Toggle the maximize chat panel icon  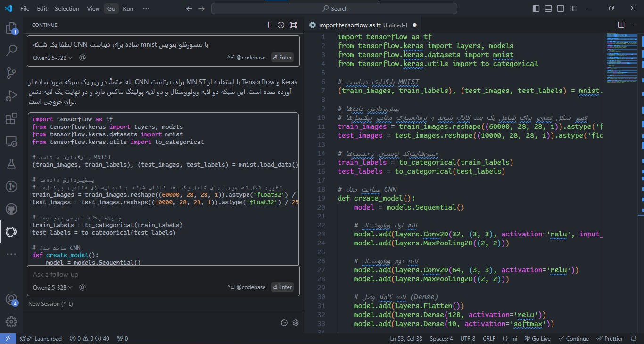point(293,25)
